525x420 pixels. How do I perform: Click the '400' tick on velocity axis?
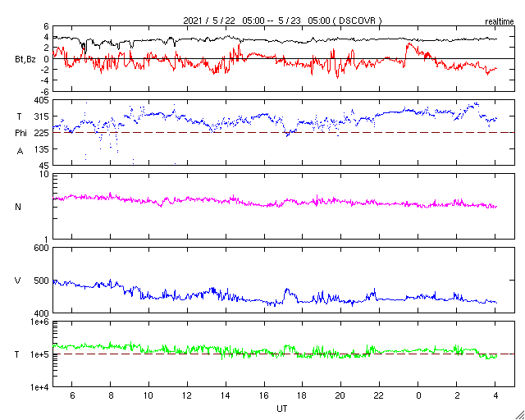[42, 313]
